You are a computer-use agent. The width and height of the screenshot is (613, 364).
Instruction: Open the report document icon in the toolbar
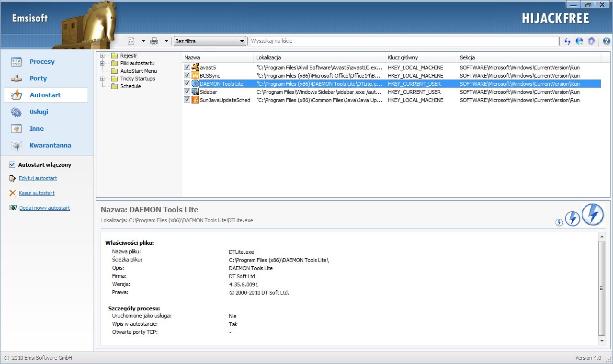[132, 41]
